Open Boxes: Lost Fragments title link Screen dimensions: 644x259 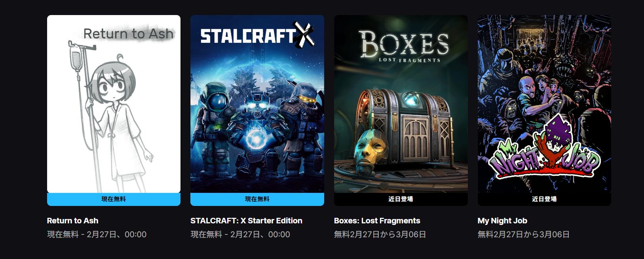(377, 221)
